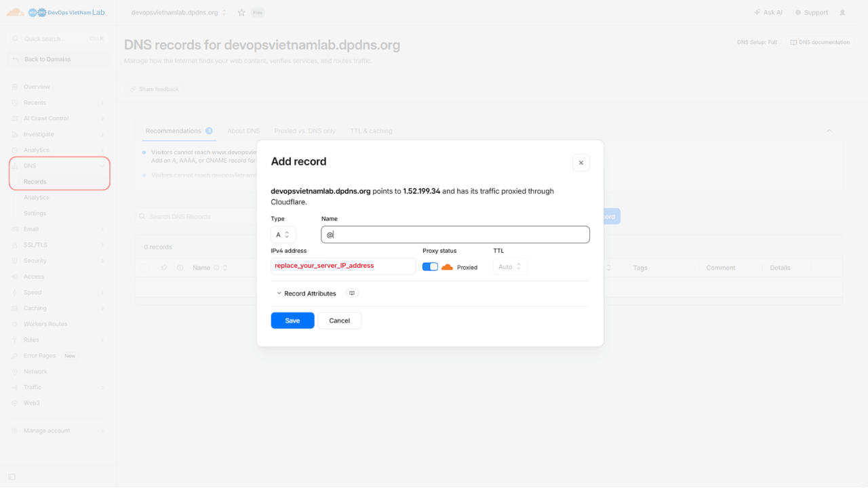Click the info icon beside pin column
Screen dimensions: 868x488
point(180,268)
